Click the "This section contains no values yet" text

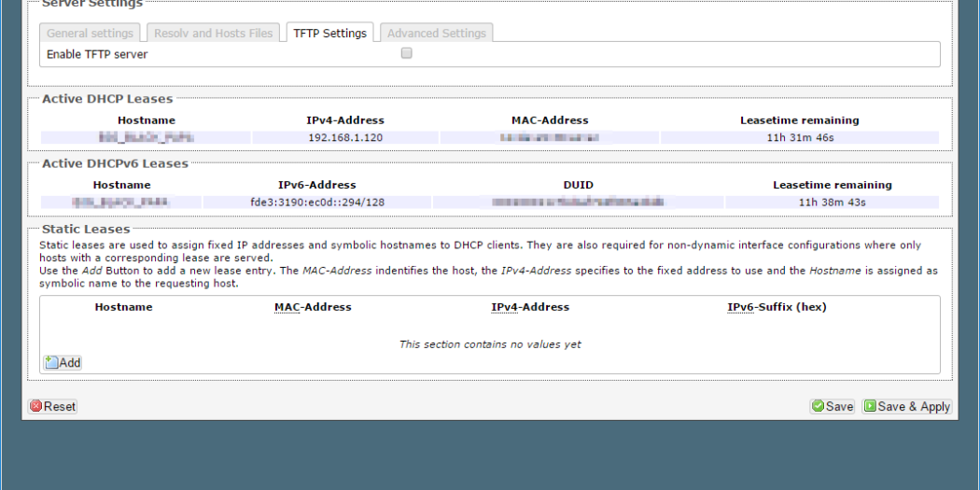tap(490, 344)
